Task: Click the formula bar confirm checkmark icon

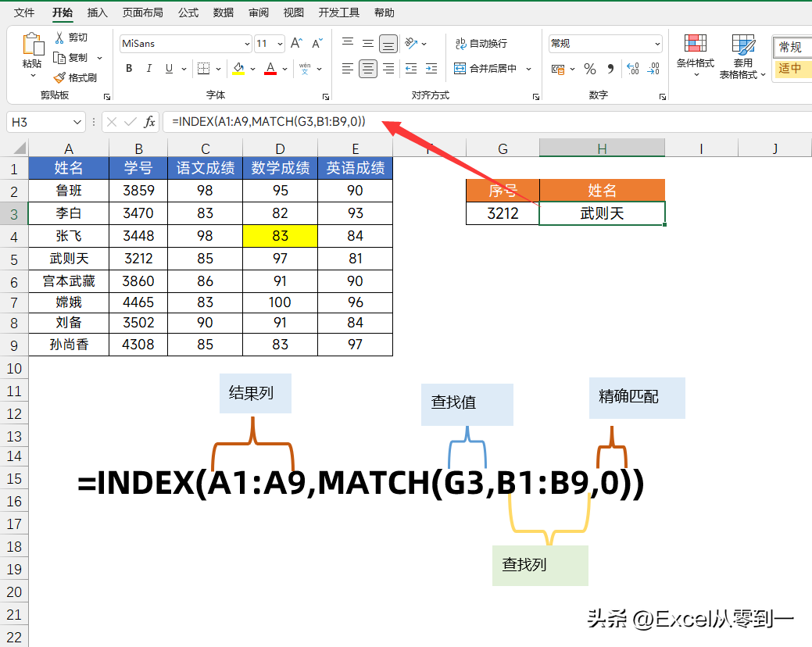Action: coord(131,122)
